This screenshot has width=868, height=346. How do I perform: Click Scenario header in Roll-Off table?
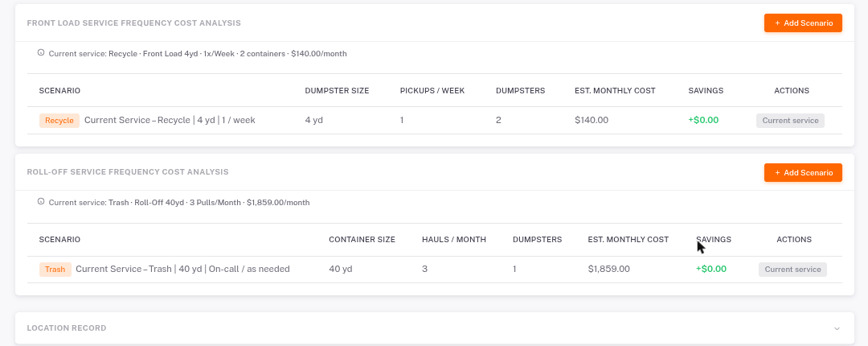pyautogui.click(x=59, y=240)
